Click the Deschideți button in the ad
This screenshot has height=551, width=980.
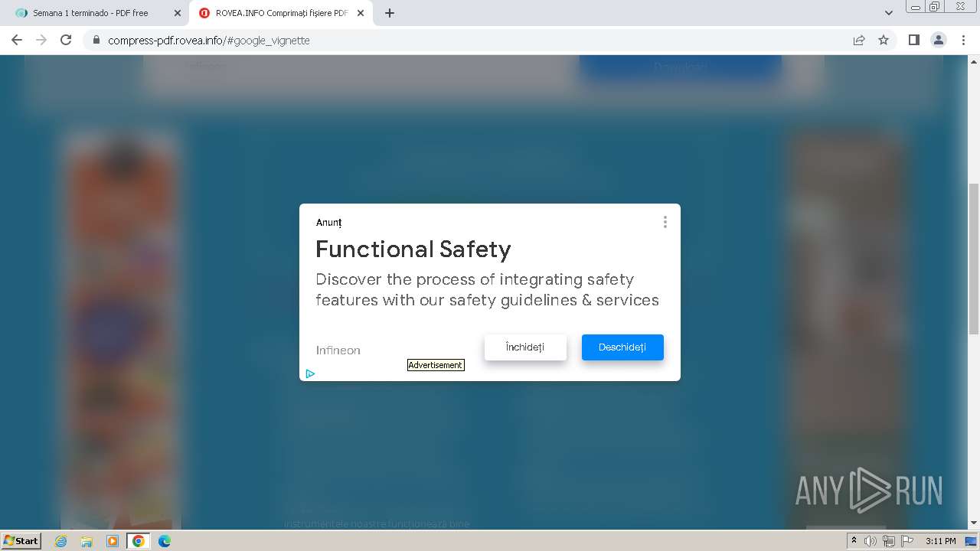pos(622,347)
